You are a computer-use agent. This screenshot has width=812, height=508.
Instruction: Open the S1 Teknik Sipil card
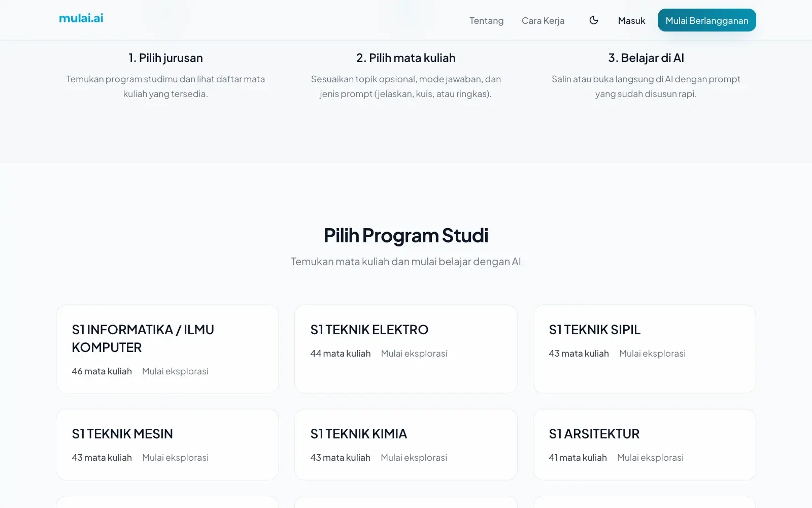point(645,349)
